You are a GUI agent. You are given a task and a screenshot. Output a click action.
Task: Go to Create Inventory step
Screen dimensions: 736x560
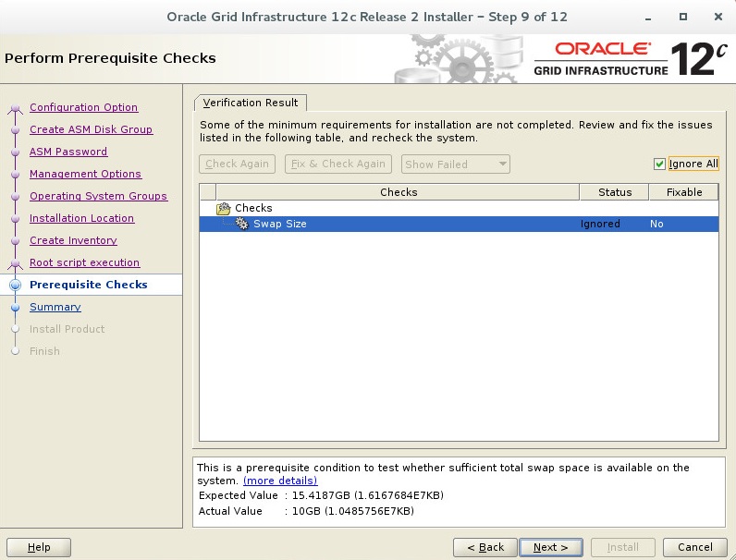73,240
